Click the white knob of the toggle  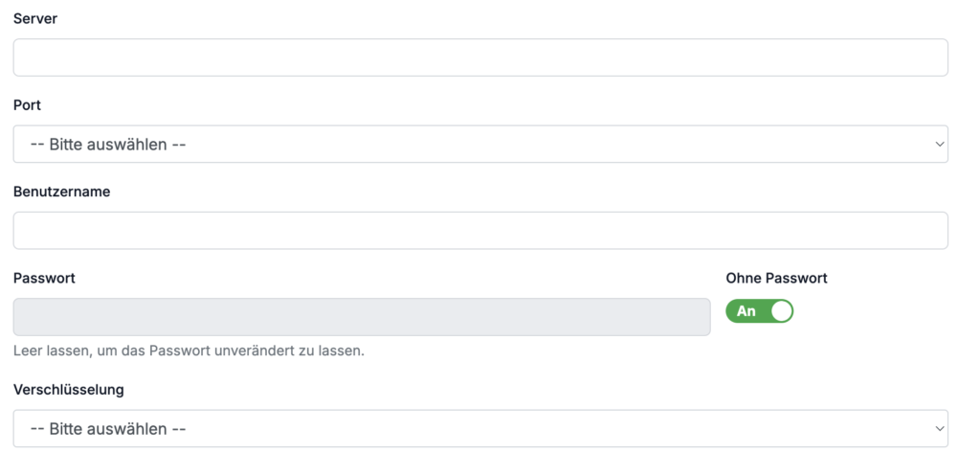[x=782, y=311]
